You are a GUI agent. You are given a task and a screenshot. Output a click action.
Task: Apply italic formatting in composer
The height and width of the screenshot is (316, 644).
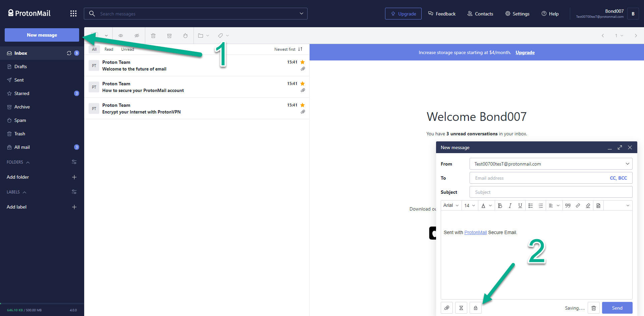click(x=510, y=206)
